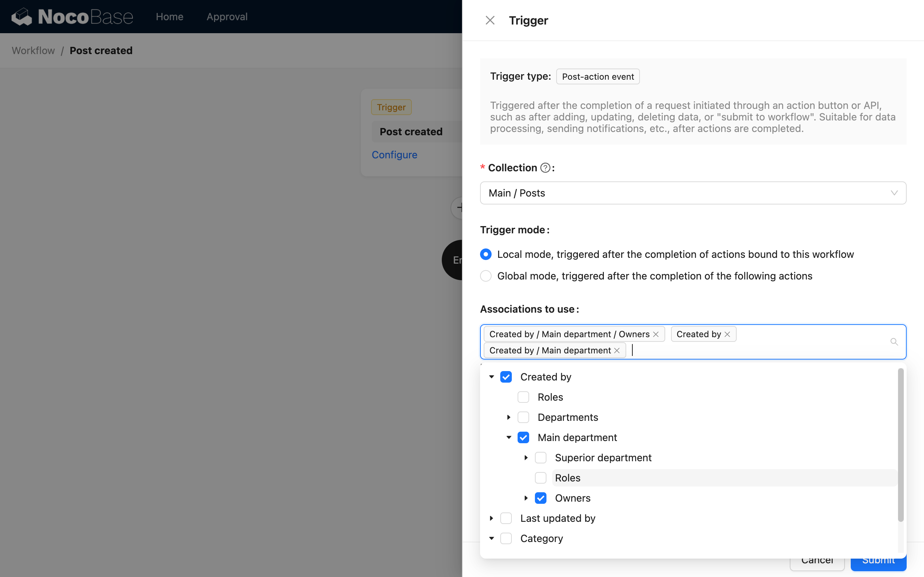Open the Home menu item
This screenshot has width=924, height=577.
click(170, 17)
